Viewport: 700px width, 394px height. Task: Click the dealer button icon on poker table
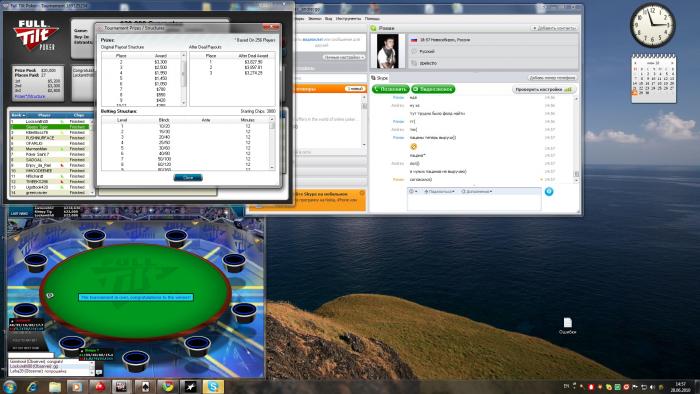pos(50,295)
